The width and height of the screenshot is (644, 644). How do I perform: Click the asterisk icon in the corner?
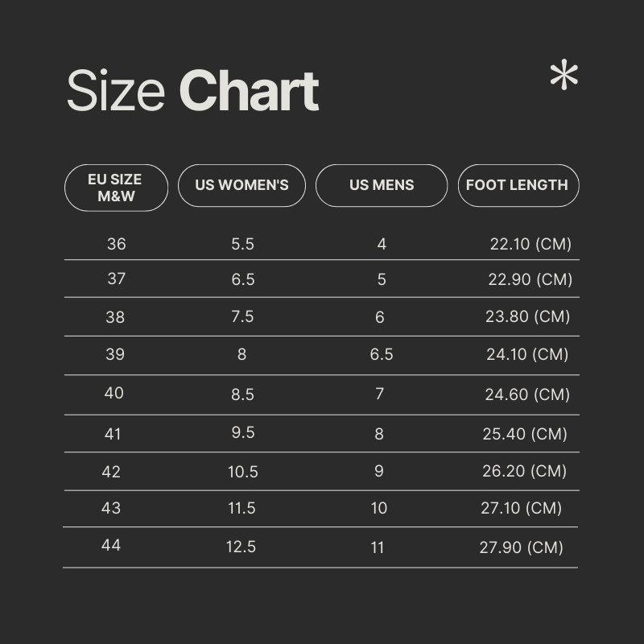pyautogui.click(x=564, y=74)
